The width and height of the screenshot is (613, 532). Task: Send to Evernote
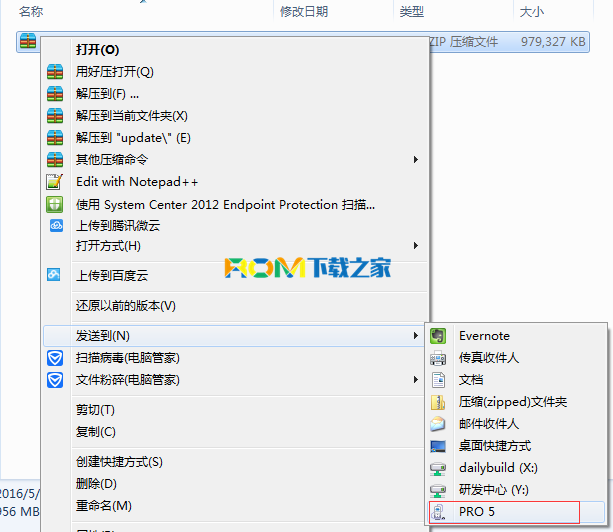coord(484,336)
